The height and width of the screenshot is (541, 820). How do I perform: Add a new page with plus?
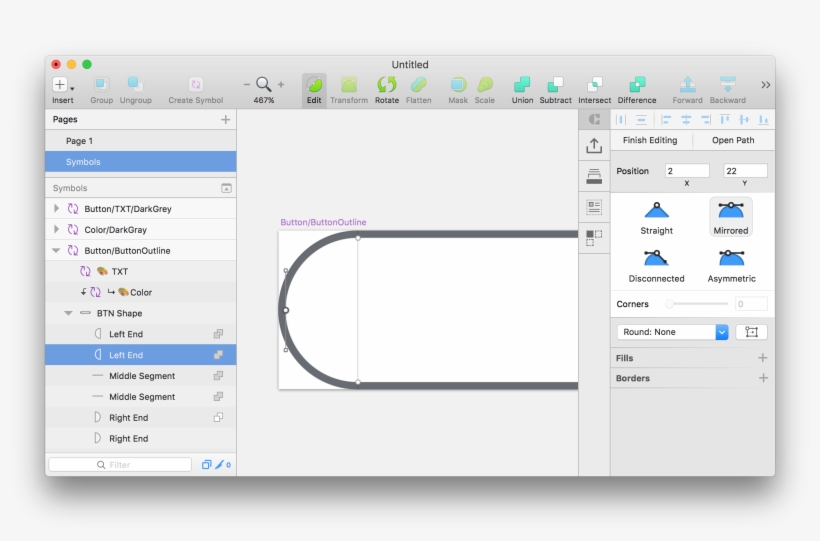225,120
